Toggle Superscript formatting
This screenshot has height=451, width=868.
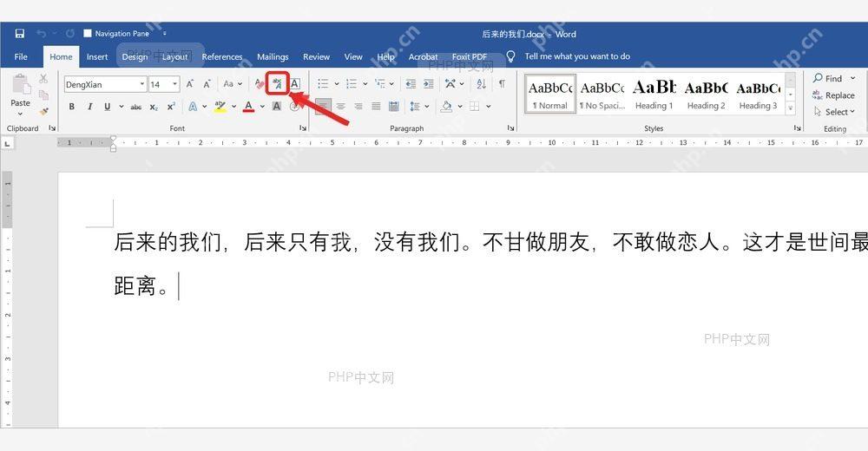171,107
